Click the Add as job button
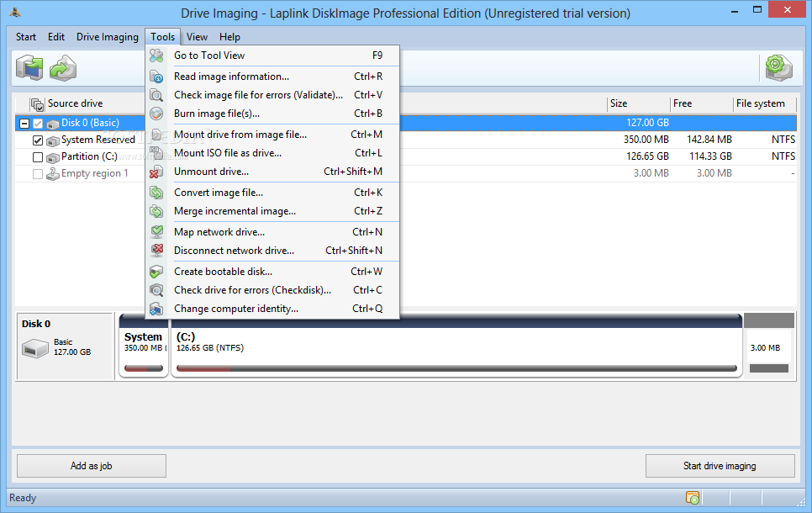Viewport: 812px width, 513px height. pos(92,466)
